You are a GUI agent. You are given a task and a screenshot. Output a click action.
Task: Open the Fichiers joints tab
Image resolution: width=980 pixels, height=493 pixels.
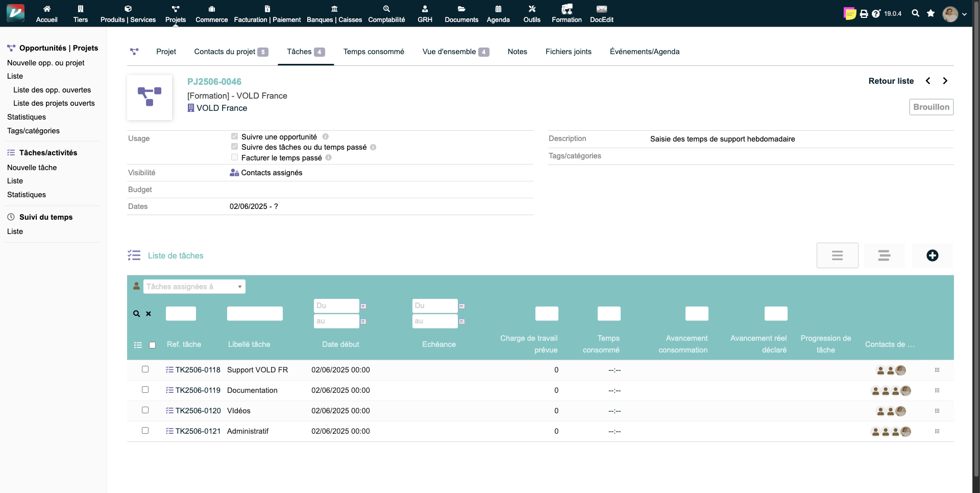coord(568,52)
